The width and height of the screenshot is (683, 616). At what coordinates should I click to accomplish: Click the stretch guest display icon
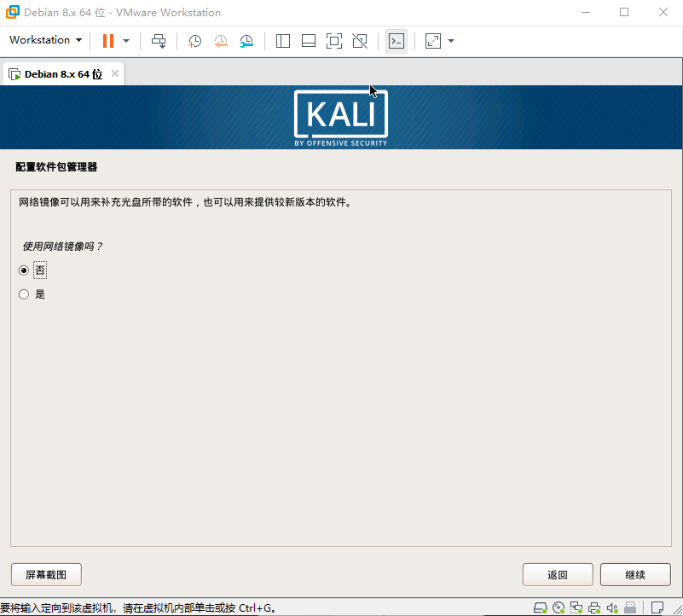click(433, 41)
